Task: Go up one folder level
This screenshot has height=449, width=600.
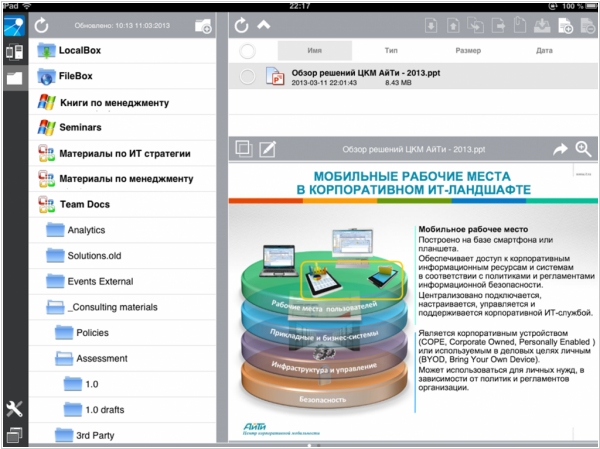Action: click(263, 25)
